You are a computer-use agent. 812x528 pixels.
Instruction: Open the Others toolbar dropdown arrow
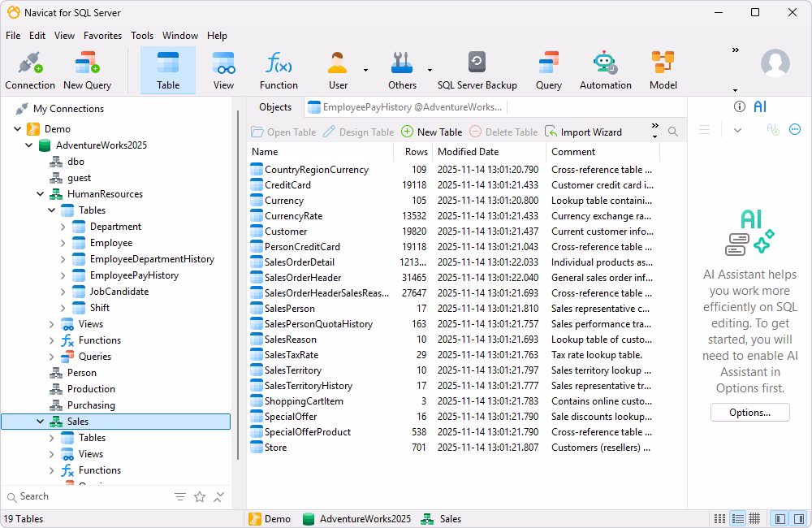coord(430,70)
